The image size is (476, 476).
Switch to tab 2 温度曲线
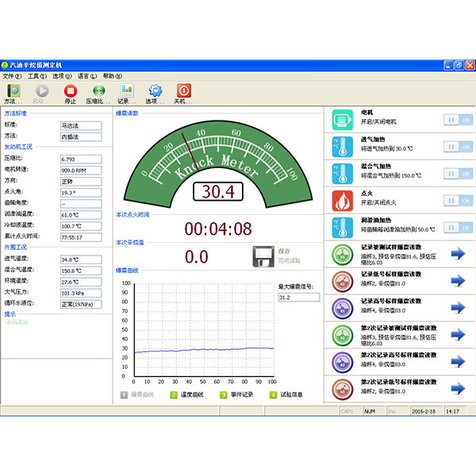(186, 394)
